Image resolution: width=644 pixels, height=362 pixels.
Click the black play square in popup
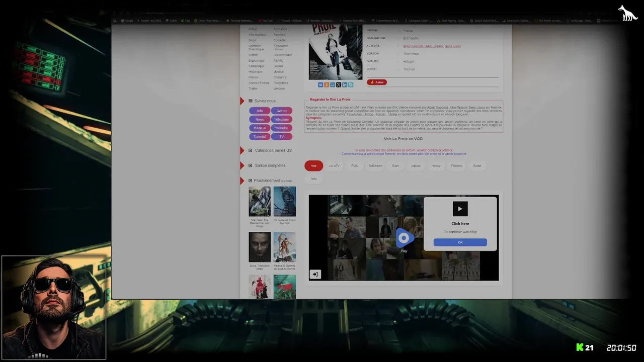pos(460,209)
